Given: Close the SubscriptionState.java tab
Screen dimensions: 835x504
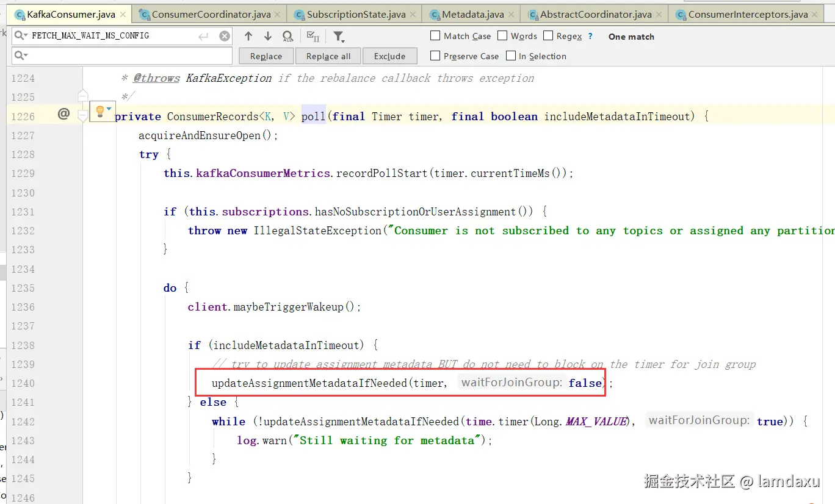Looking at the screenshot, I should point(412,15).
